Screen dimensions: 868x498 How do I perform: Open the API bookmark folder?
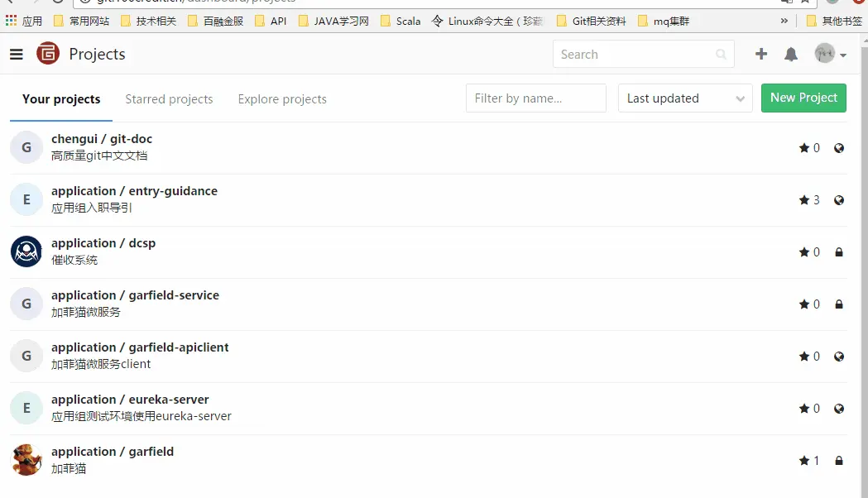point(271,21)
